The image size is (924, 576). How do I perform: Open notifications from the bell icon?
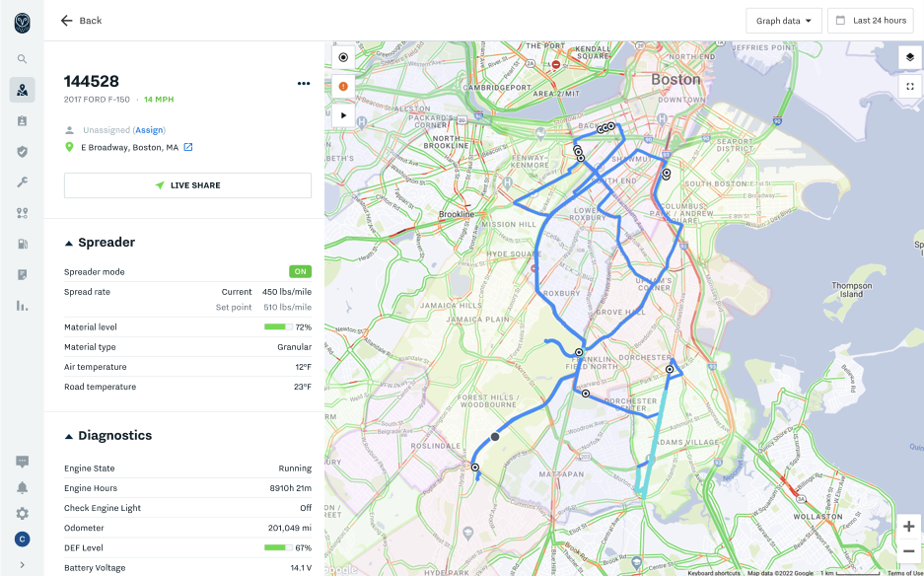tap(22, 486)
